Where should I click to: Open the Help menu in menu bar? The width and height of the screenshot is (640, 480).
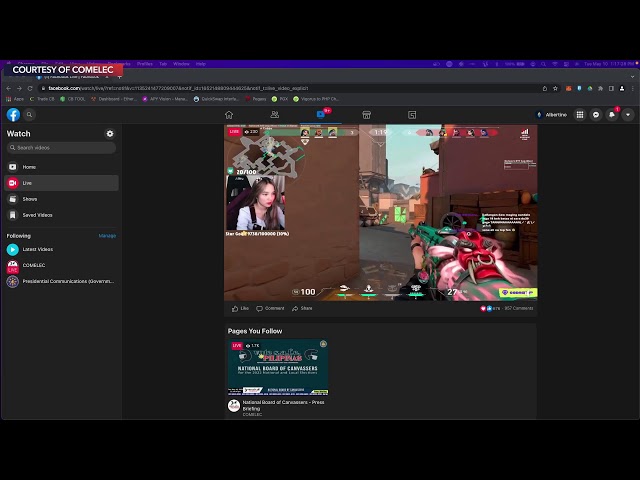[x=200, y=64]
